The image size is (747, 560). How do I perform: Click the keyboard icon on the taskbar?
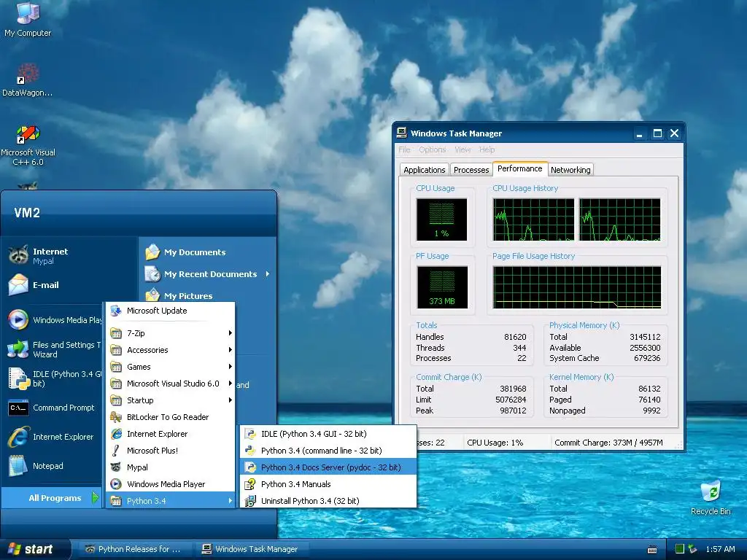tap(652, 550)
